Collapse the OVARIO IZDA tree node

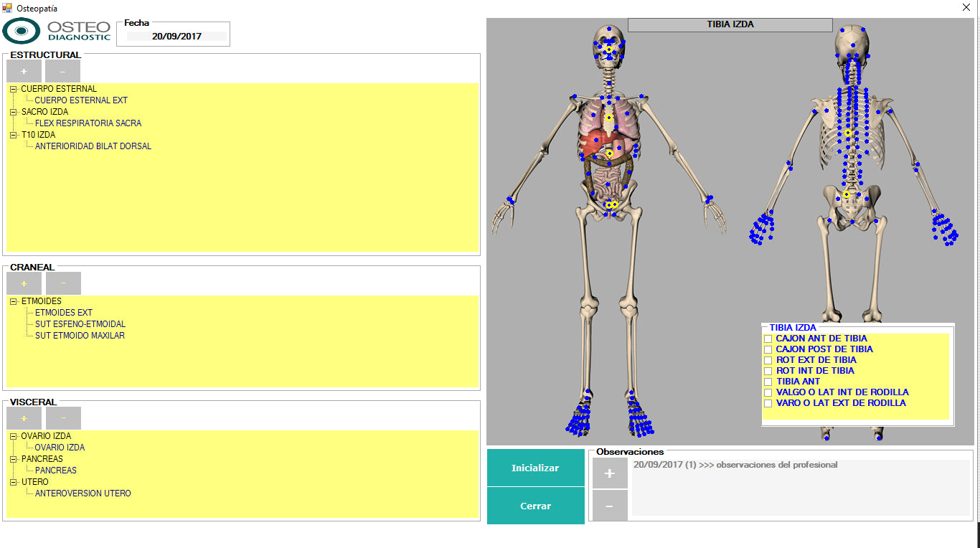(14, 436)
